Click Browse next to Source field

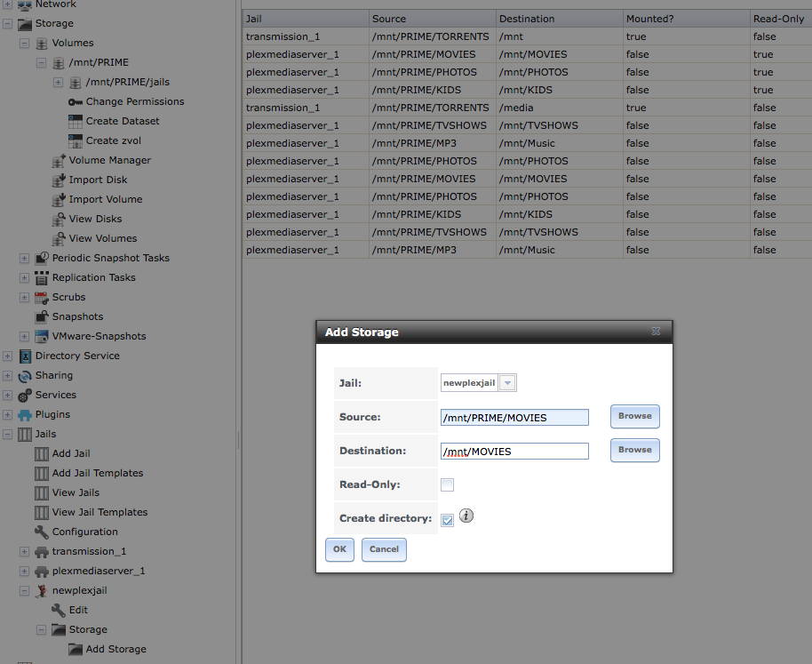pyautogui.click(x=635, y=416)
